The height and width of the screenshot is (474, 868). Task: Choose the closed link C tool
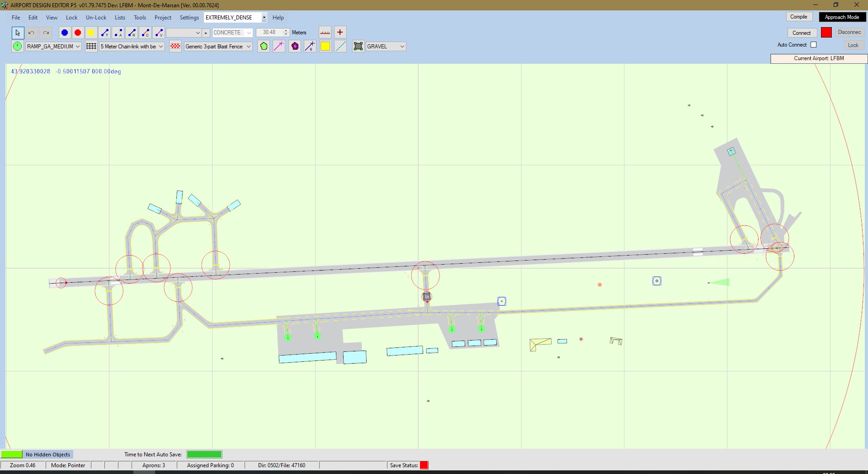click(x=145, y=33)
